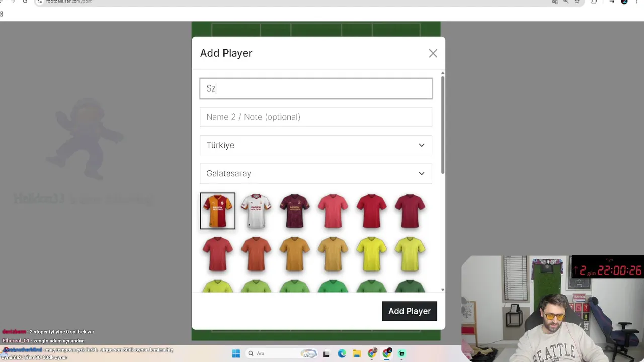Viewport: 644px width, 362px height.
Task: Select the white Galatasaray away jersey
Action: pos(256,211)
